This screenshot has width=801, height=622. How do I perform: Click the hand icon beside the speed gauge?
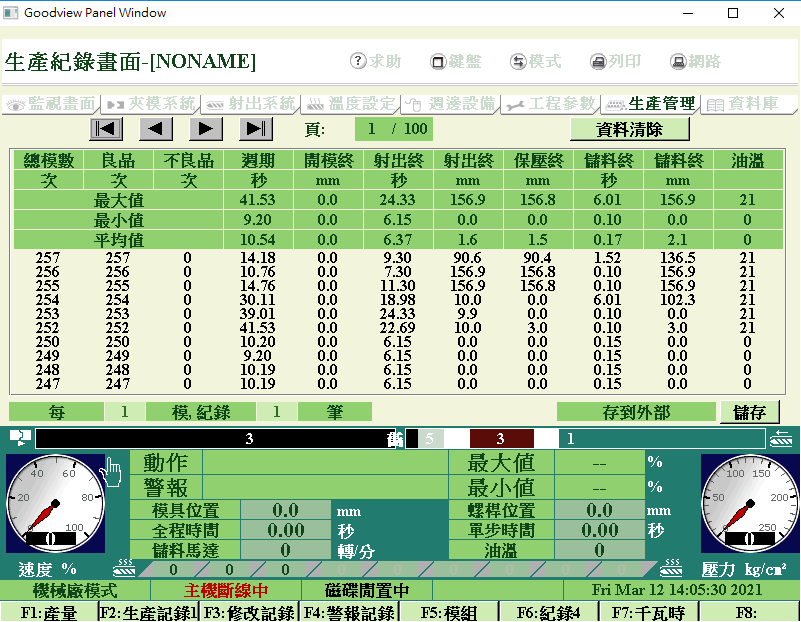coord(112,472)
